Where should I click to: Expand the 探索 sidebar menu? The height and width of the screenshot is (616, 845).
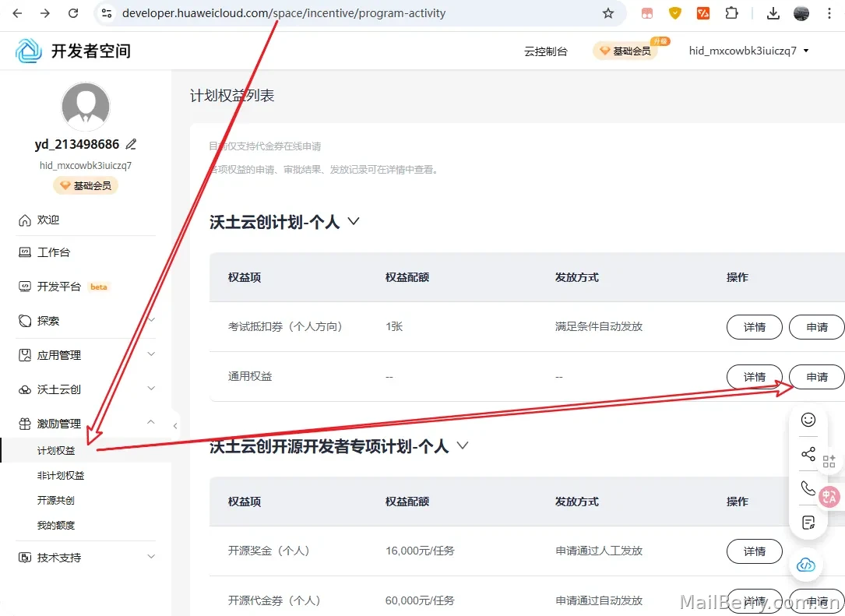[86, 321]
